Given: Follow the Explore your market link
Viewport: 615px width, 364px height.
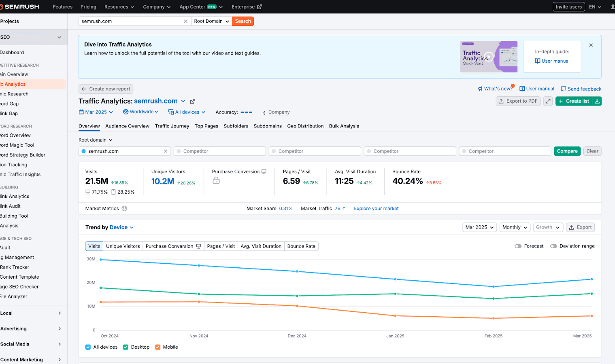Looking at the screenshot, I should [x=376, y=208].
